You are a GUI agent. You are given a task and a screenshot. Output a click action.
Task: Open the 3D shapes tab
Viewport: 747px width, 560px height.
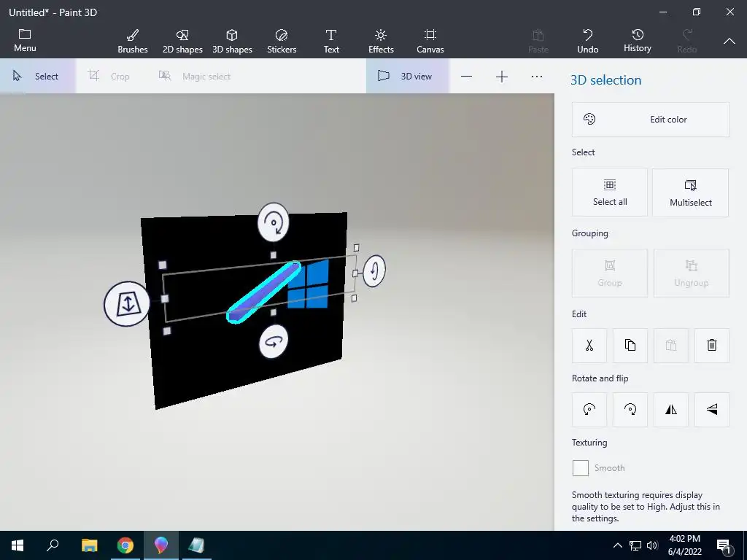point(232,42)
